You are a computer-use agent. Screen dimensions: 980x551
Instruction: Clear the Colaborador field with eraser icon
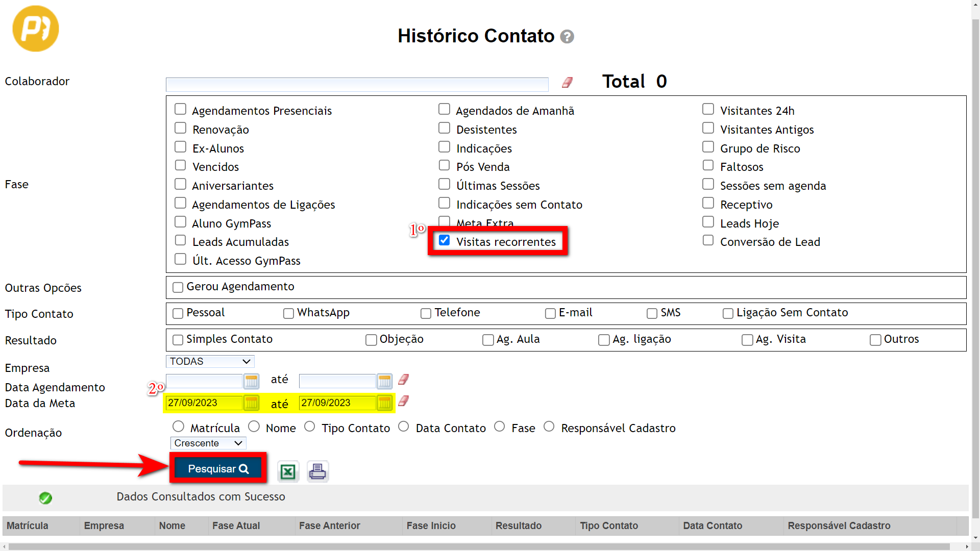click(x=567, y=83)
